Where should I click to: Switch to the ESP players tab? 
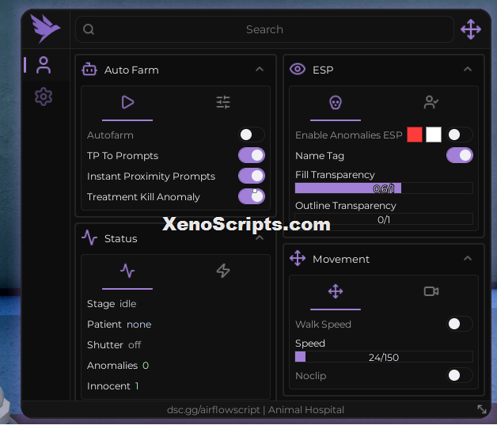pyautogui.click(x=431, y=102)
